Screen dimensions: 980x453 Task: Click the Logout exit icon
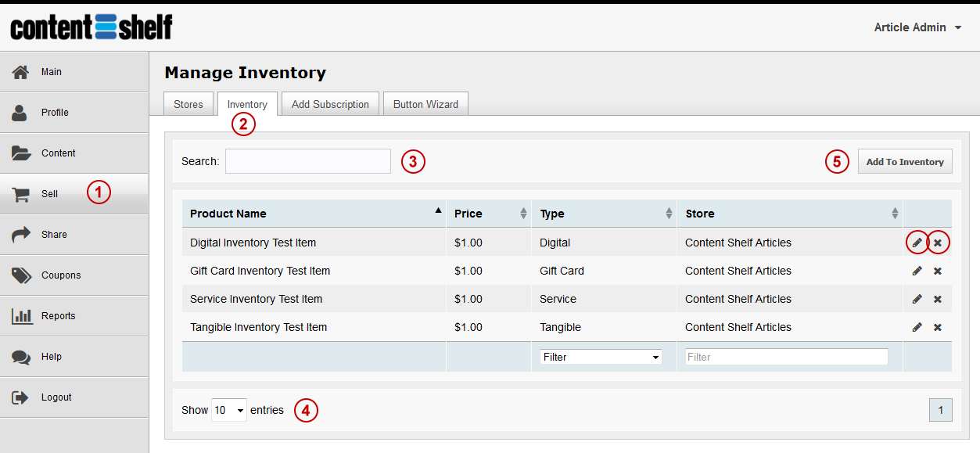pos(20,397)
